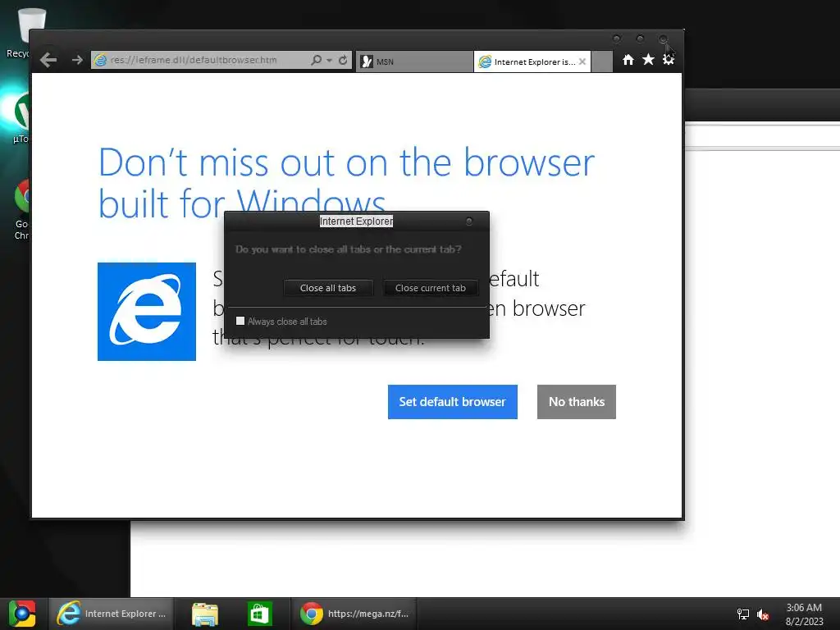The width and height of the screenshot is (840, 630).
Task: Enable the Always close all tabs checkbox
Action: [x=240, y=321]
